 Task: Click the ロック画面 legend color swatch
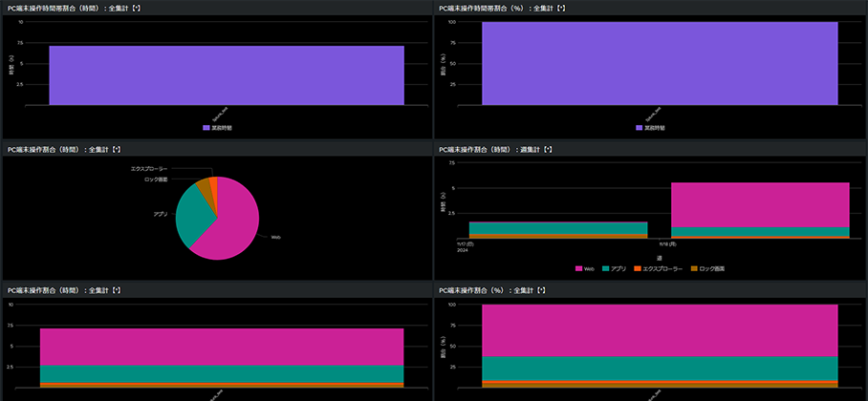[695, 269]
